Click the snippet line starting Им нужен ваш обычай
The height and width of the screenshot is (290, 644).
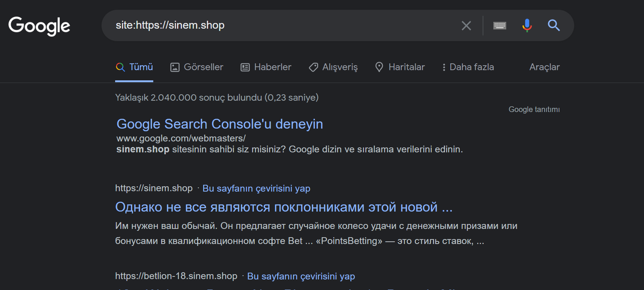(316, 226)
